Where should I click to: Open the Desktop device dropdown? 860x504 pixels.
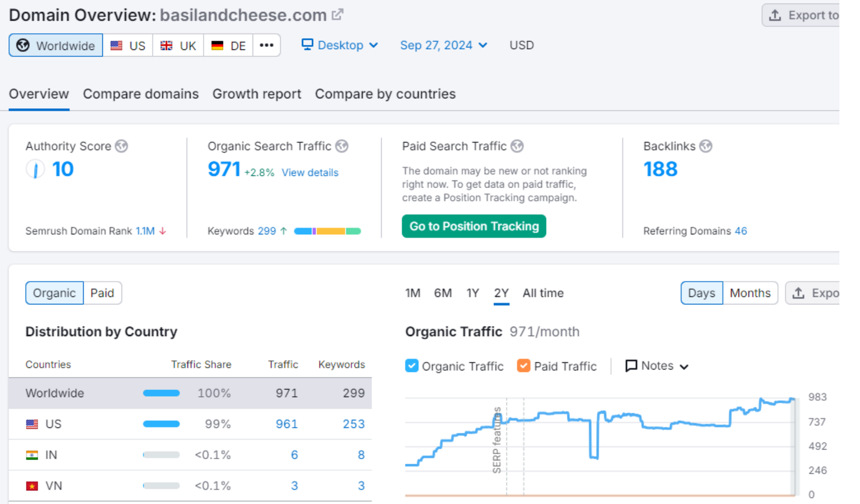pyautogui.click(x=340, y=45)
